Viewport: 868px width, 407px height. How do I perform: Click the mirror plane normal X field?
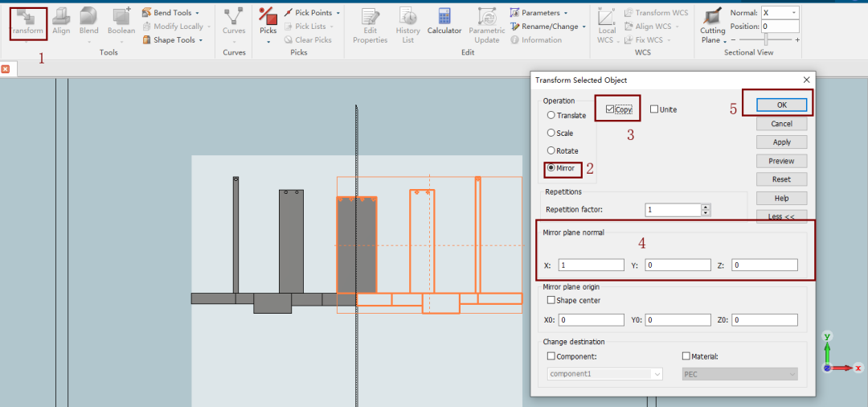pos(591,265)
